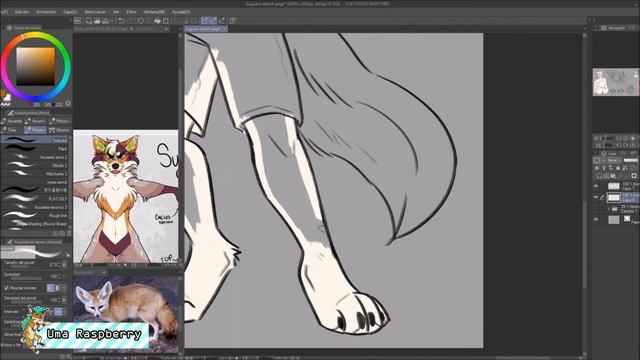The image size is (640, 360).
Task: Hide the top layer with its eye icon
Action: click(596, 186)
